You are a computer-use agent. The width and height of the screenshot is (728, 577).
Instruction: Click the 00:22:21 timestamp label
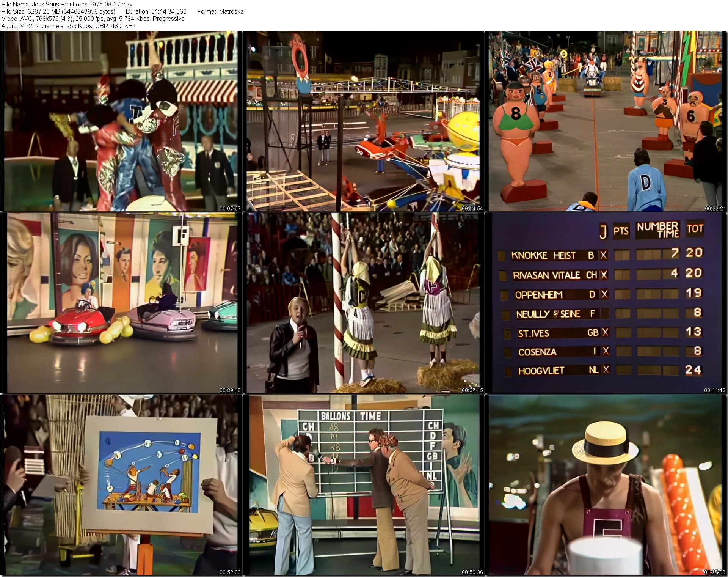[x=715, y=208]
